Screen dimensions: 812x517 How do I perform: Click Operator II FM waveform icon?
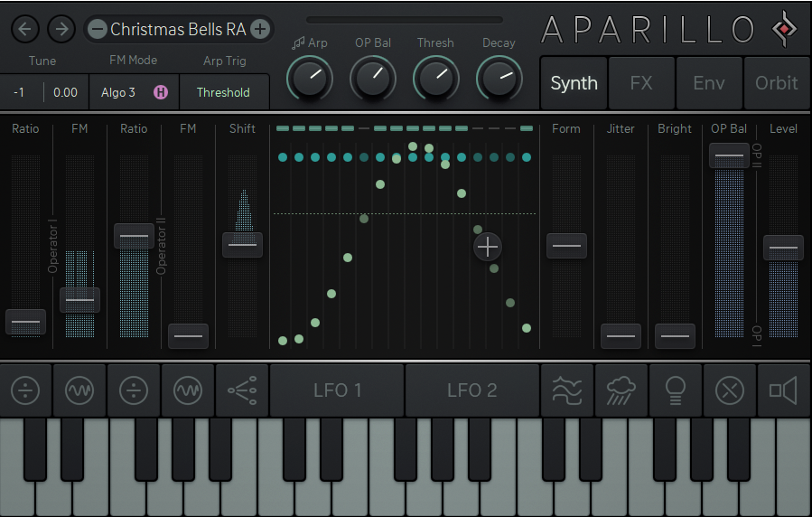tap(188, 390)
